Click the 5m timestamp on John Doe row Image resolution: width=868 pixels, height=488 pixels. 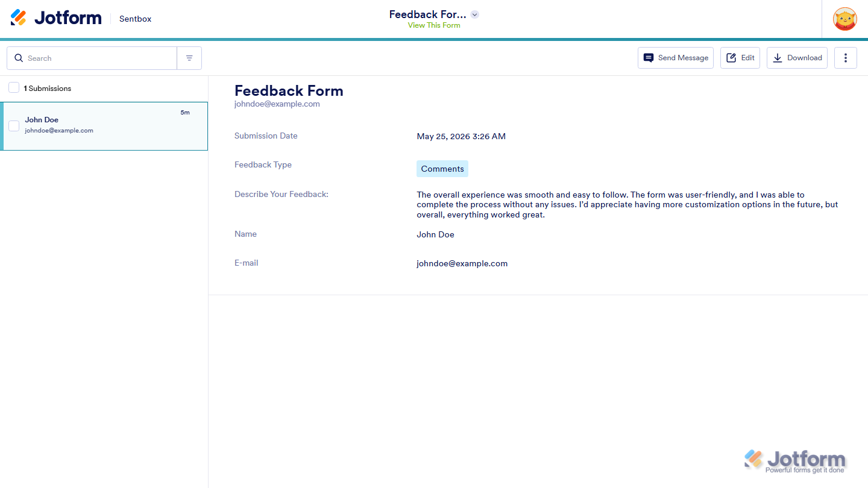point(185,113)
